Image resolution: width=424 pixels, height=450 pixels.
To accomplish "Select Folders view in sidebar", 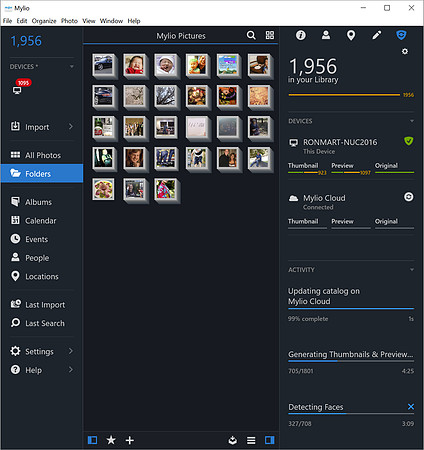I will (x=42, y=173).
